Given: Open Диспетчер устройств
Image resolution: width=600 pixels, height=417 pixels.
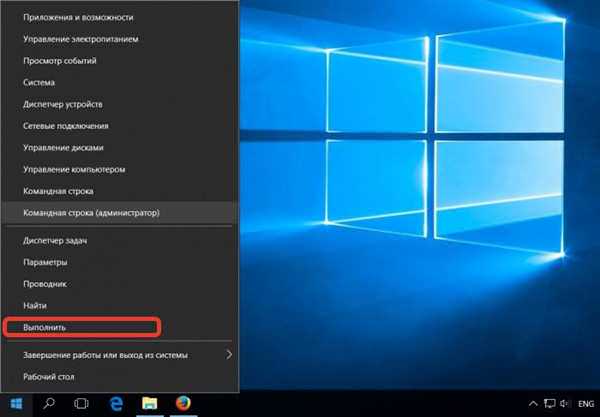Looking at the screenshot, I should point(120,104).
